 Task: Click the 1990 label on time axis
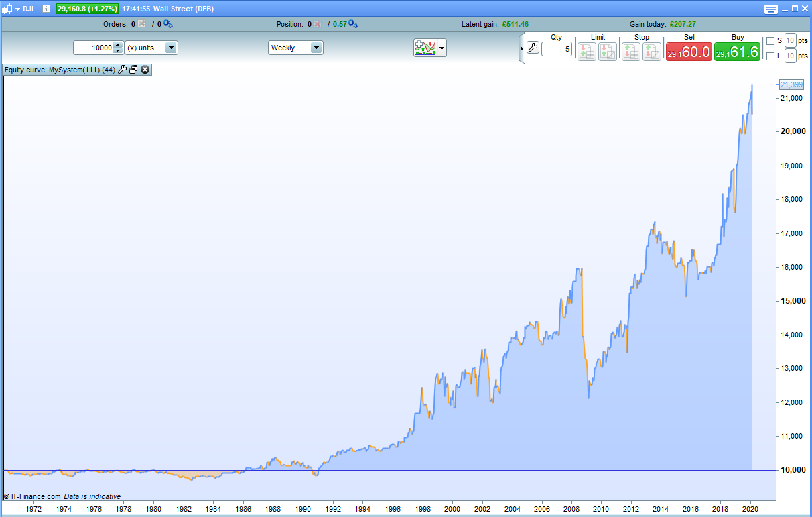coord(302,509)
